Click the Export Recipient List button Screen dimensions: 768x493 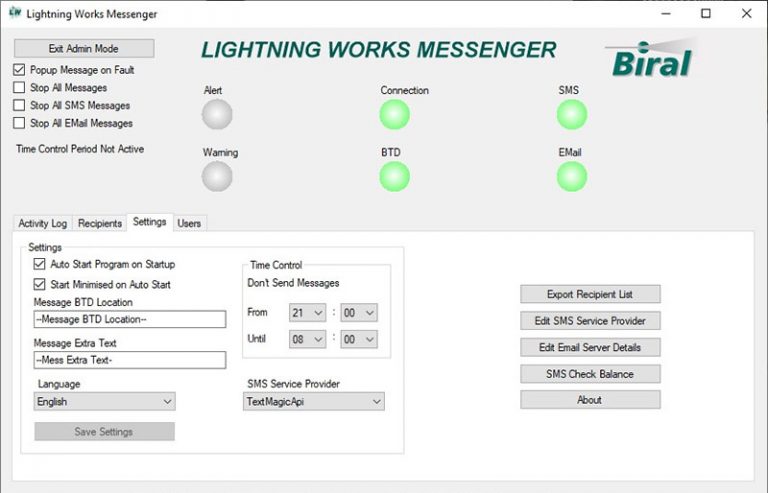590,294
